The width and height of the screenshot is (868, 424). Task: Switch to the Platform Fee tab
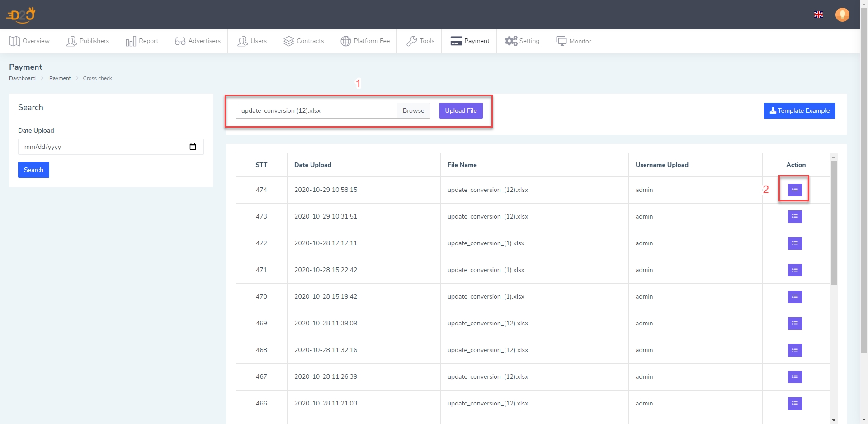click(365, 41)
